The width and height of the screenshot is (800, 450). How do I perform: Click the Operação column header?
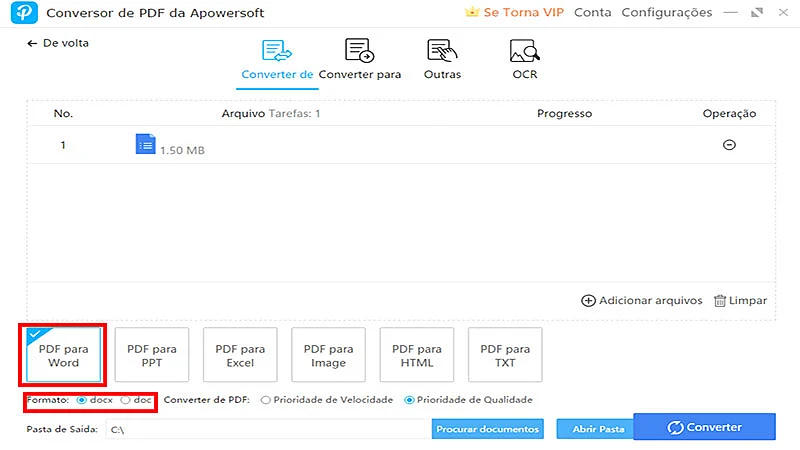[x=729, y=114]
